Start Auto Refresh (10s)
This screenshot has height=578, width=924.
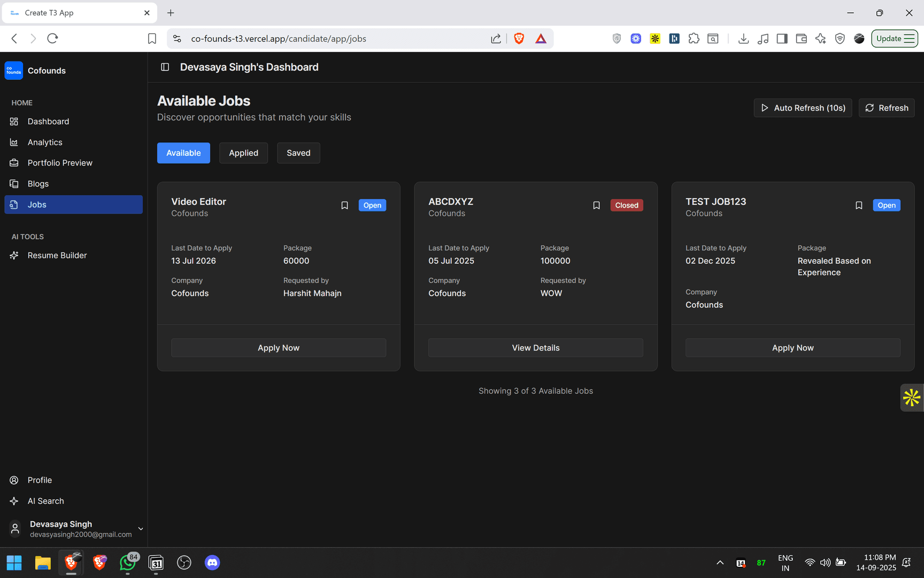pos(803,108)
